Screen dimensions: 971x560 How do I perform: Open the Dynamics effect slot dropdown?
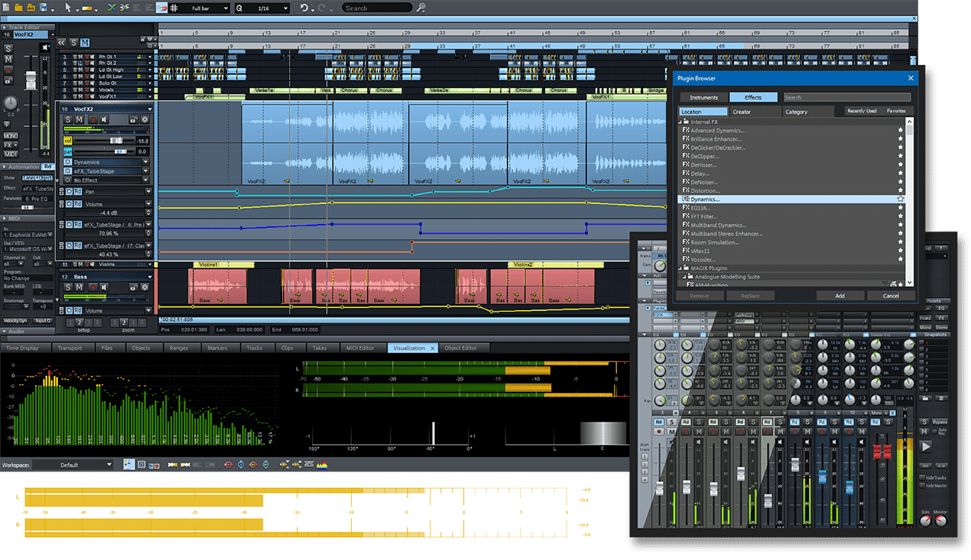coord(146,162)
